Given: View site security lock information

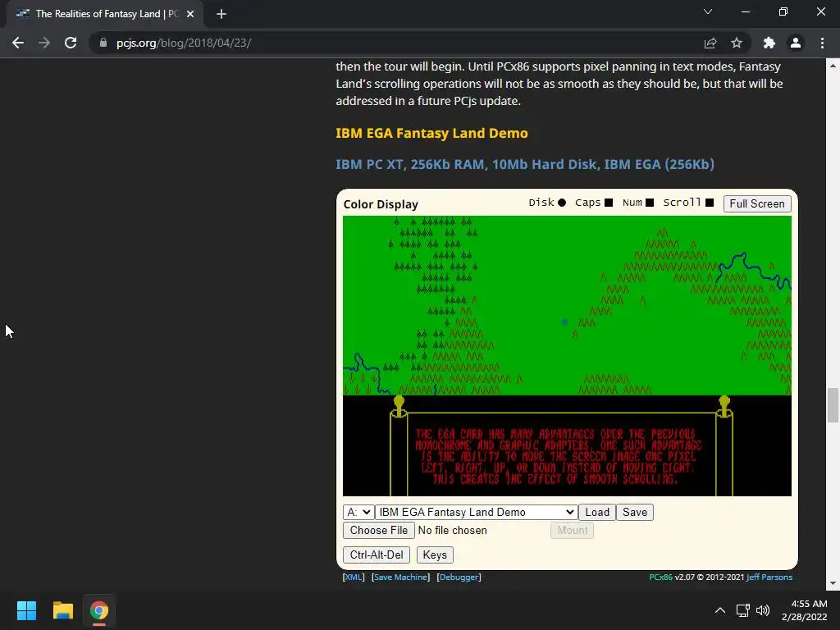Looking at the screenshot, I should coord(103,43).
